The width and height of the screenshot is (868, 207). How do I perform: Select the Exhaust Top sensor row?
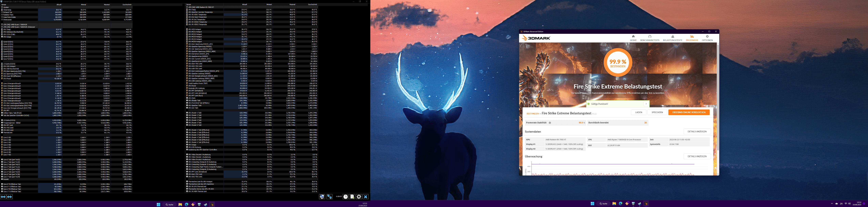(66, 12)
